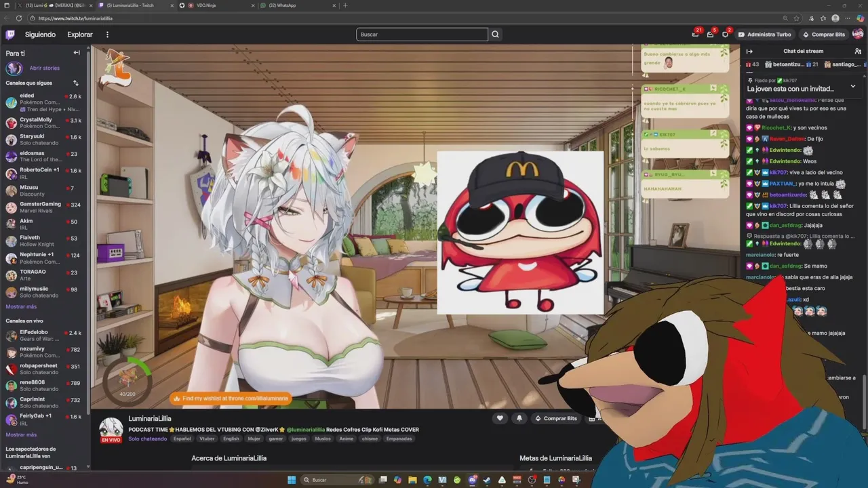This screenshot has height=488, width=868.
Task: Click the Solo chateando category link
Action: coord(147,439)
